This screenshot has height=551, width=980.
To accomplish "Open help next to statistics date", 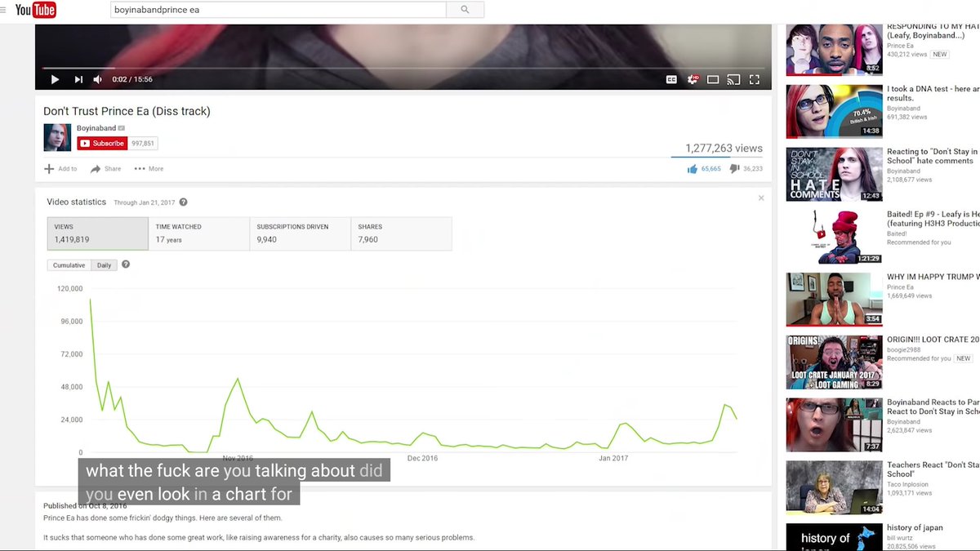I will (x=184, y=202).
